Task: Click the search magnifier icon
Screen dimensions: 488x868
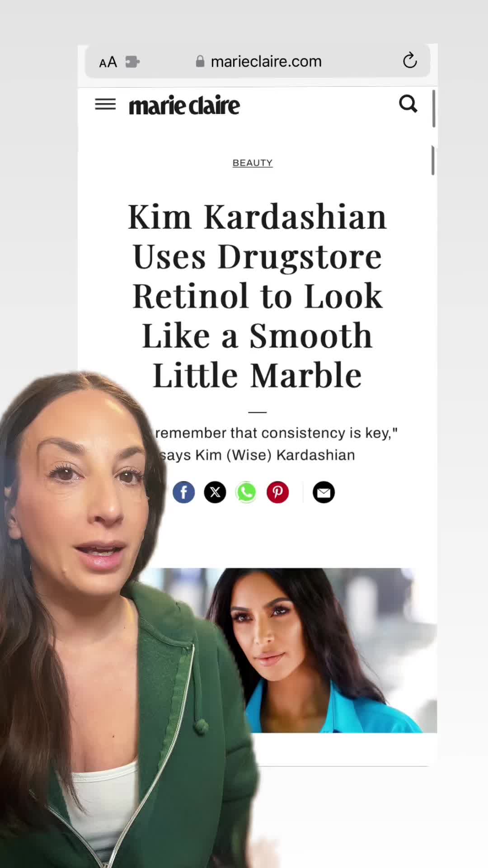Action: (x=408, y=104)
